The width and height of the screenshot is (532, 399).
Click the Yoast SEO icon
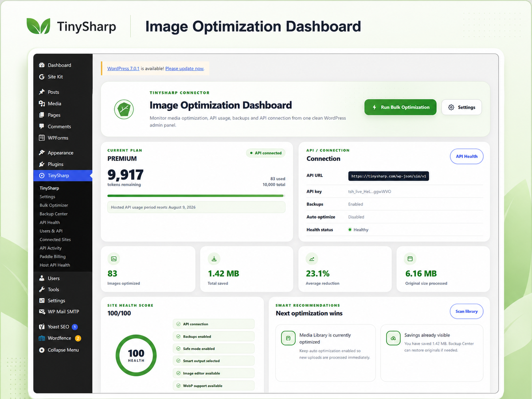point(42,327)
